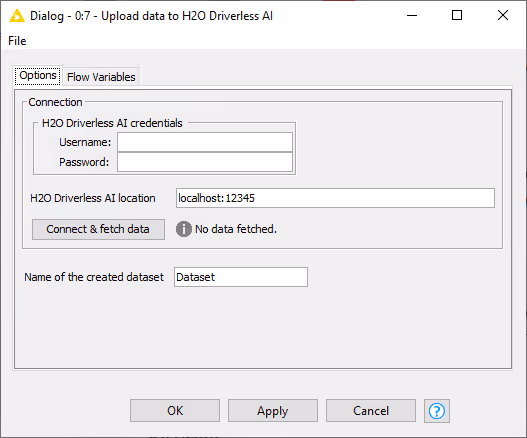
Task: Click the H2O Driverless AI location field
Action: (335, 198)
